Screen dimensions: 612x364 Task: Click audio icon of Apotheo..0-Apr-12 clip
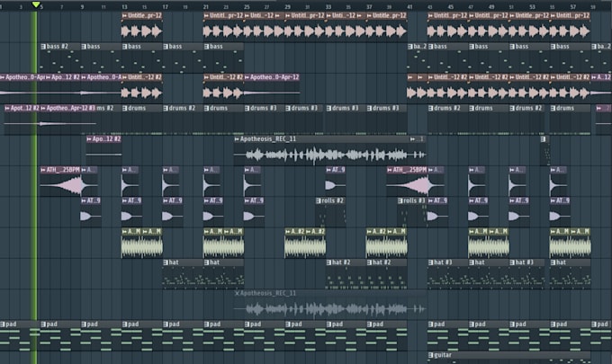point(247,77)
